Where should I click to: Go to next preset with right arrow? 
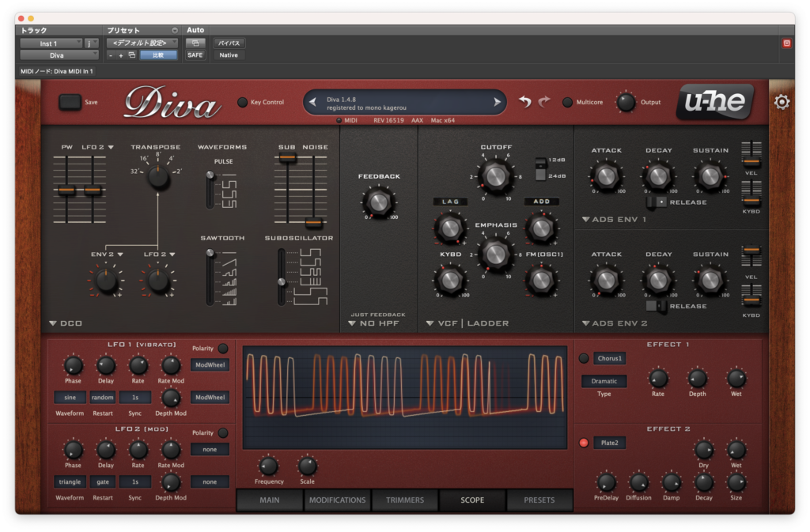(x=497, y=102)
